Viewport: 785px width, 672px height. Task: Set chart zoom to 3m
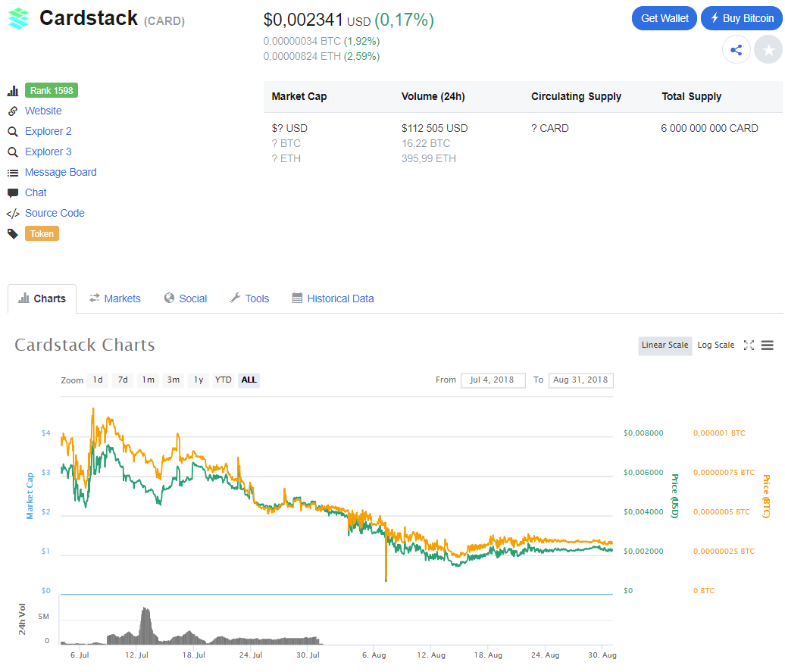coord(174,380)
